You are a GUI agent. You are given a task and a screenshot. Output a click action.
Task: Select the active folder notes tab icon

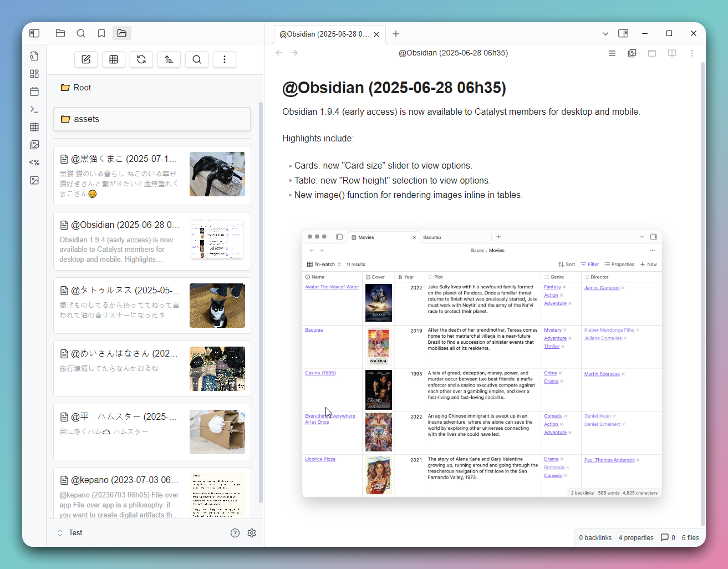(x=122, y=33)
